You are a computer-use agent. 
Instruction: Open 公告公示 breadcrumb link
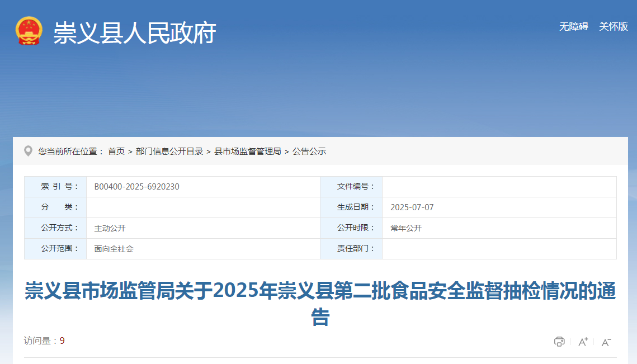[x=309, y=152]
